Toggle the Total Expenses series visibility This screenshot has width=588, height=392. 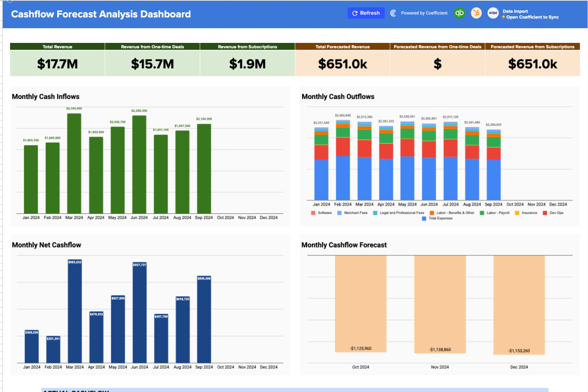point(423,218)
